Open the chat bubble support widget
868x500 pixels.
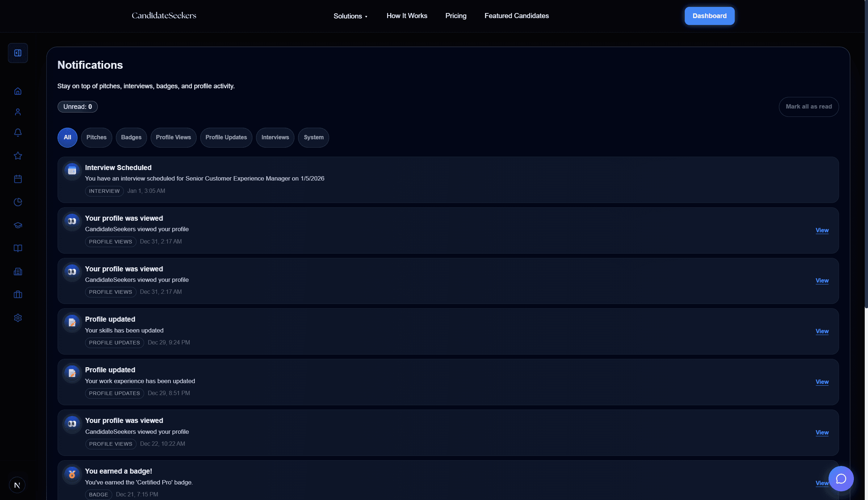tap(841, 479)
